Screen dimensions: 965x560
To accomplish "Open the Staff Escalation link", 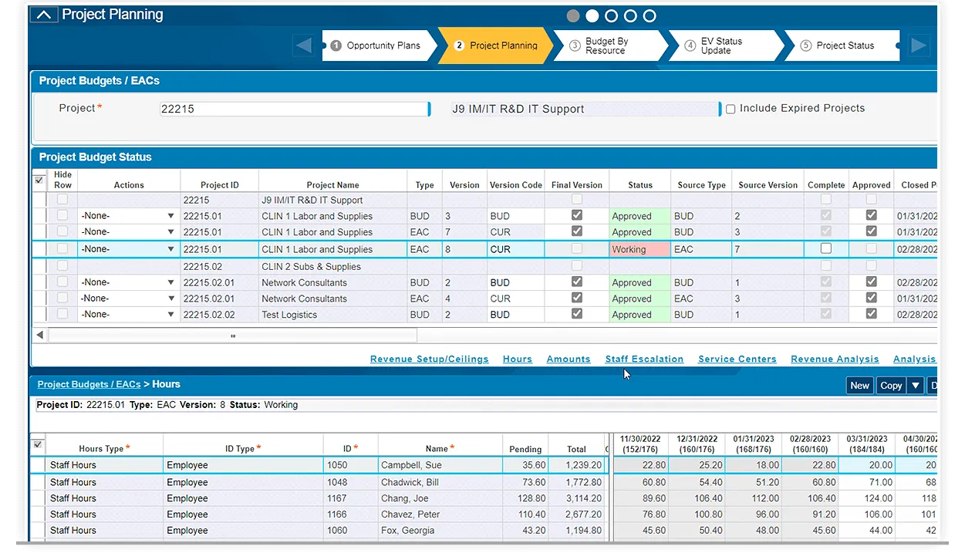I will 644,359.
